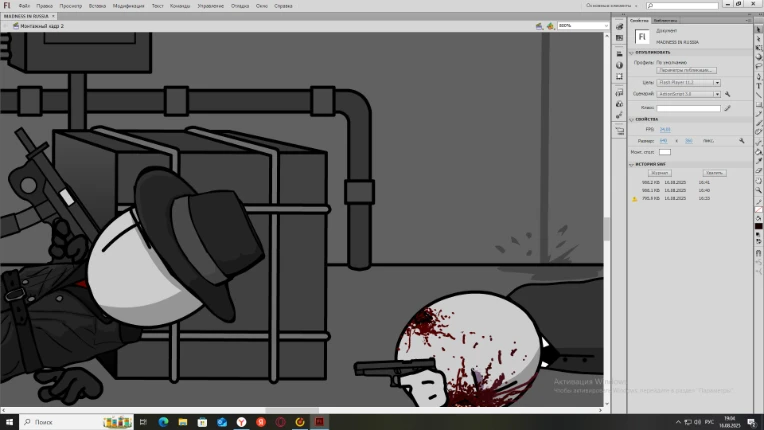Screen dimensions: 764x430
Task: Click the stroke color swatch in tools
Action: click(759, 210)
